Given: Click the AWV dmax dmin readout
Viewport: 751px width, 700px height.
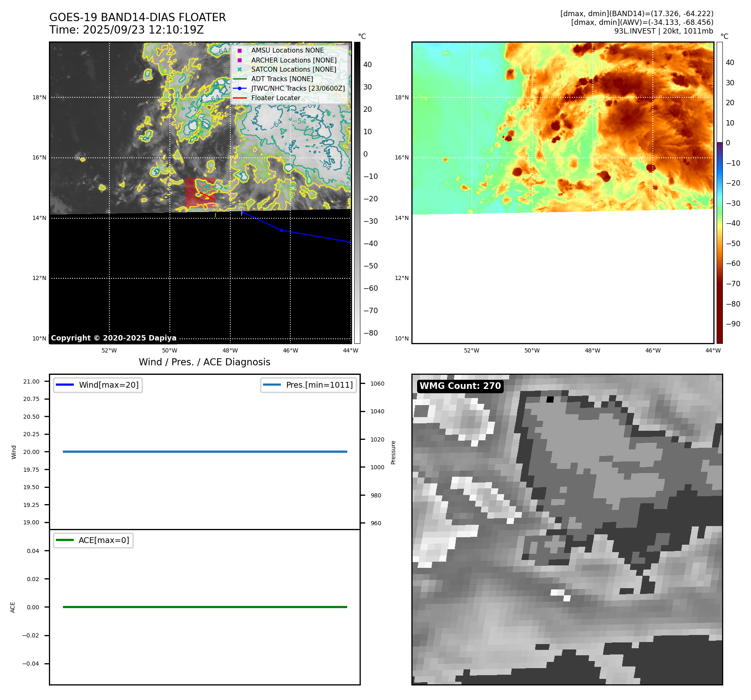Looking at the screenshot, I should click(x=642, y=22).
